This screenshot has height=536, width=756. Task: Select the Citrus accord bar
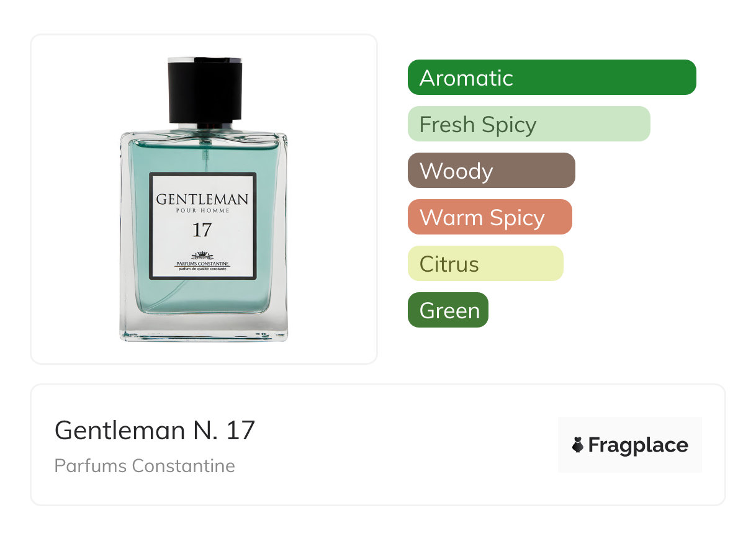click(x=485, y=264)
